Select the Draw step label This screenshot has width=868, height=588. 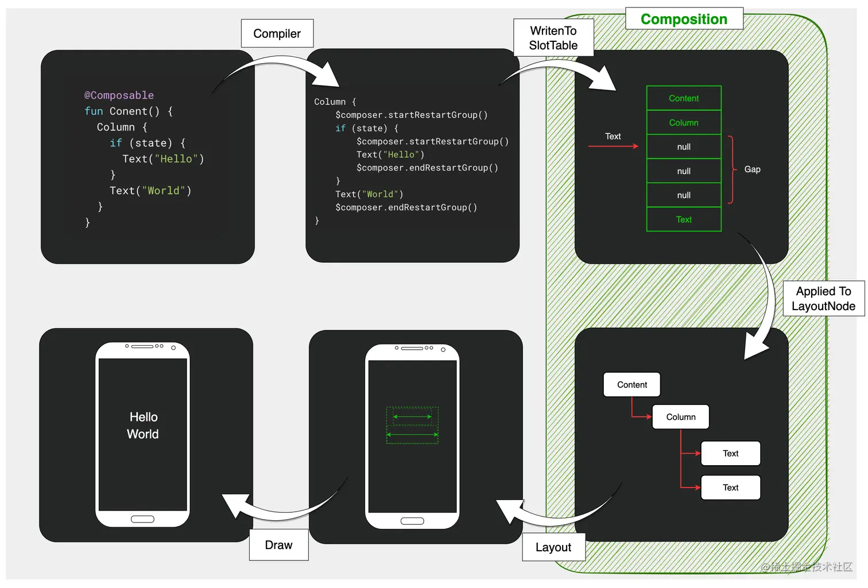coord(278,545)
